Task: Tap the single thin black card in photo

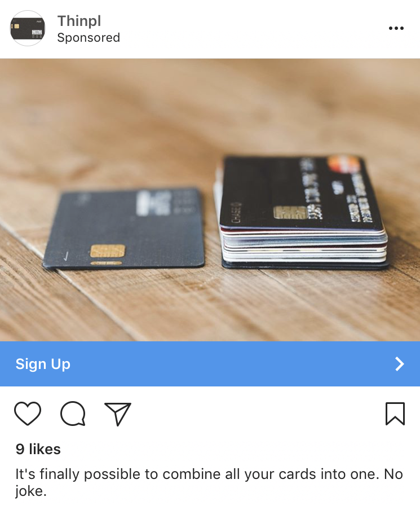Action: click(124, 228)
